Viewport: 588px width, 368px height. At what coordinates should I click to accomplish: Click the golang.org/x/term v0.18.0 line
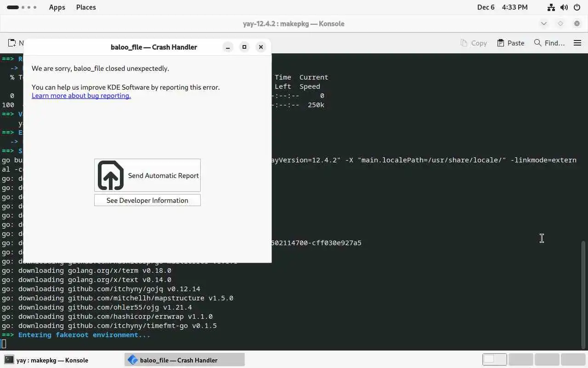tap(86, 270)
